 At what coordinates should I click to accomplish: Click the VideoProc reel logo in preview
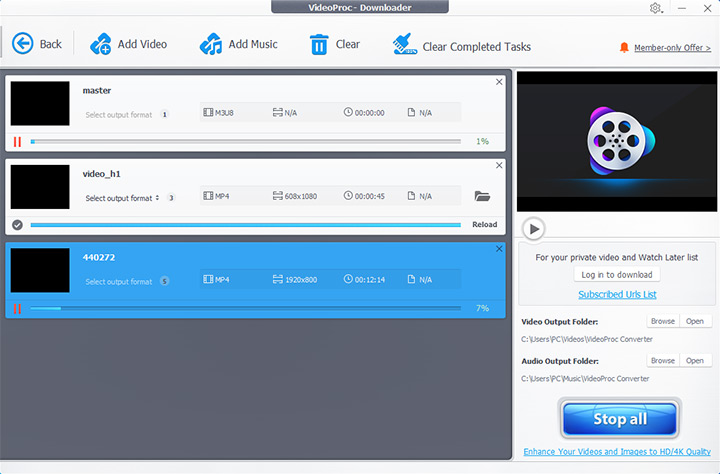click(620, 141)
